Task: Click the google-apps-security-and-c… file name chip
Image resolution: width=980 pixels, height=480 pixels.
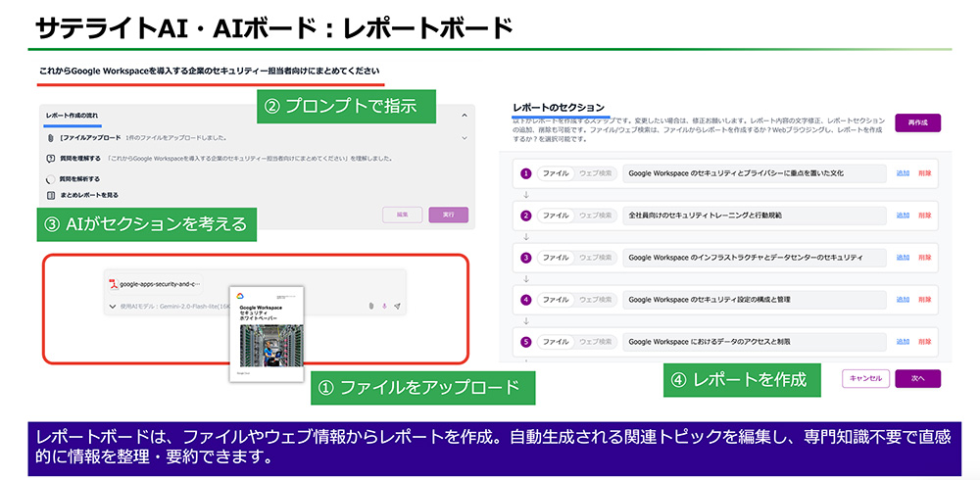Action: pyautogui.click(x=155, y=284)
